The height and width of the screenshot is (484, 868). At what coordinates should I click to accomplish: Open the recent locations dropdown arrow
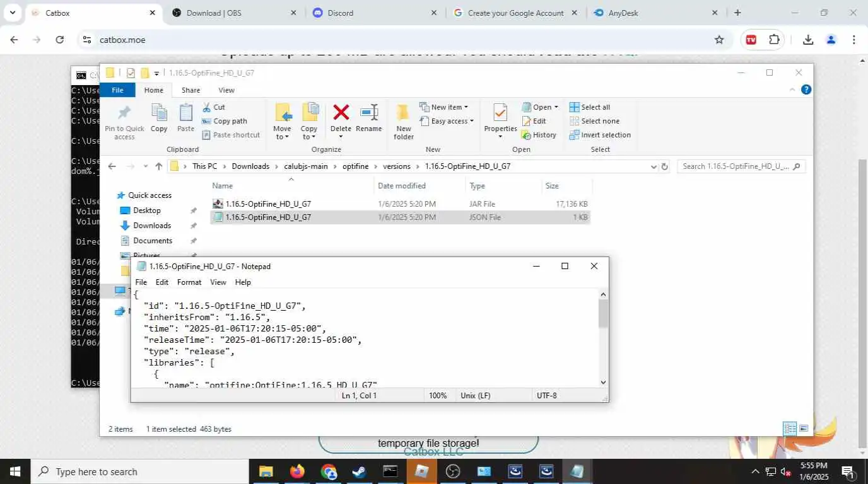click(x=146, y=166)
